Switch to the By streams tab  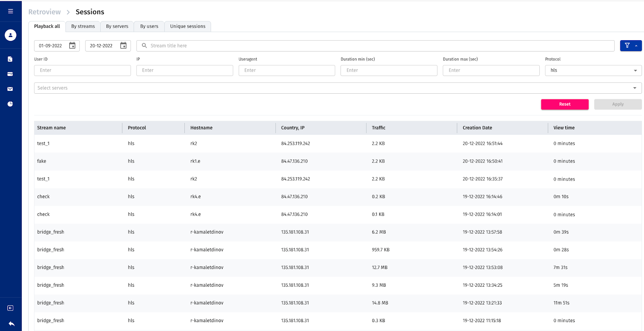pyautogui.click(x=83, y=27)
